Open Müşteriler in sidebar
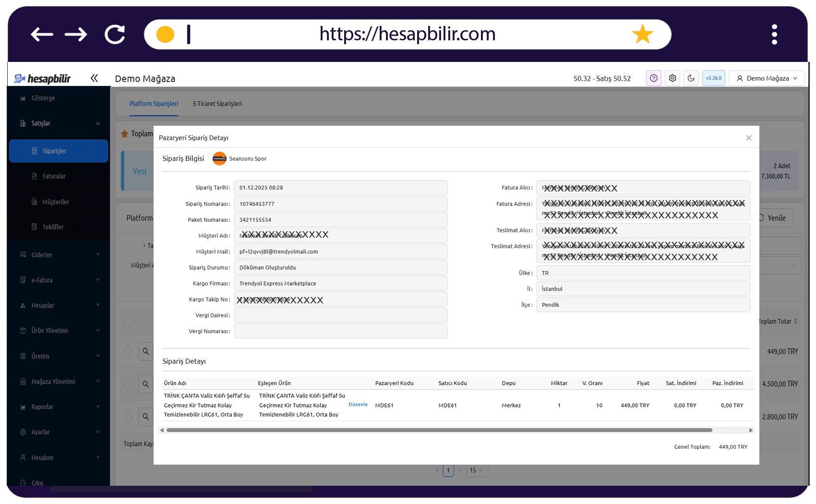Viewport: 816px width, 504px height. point(59,202)
